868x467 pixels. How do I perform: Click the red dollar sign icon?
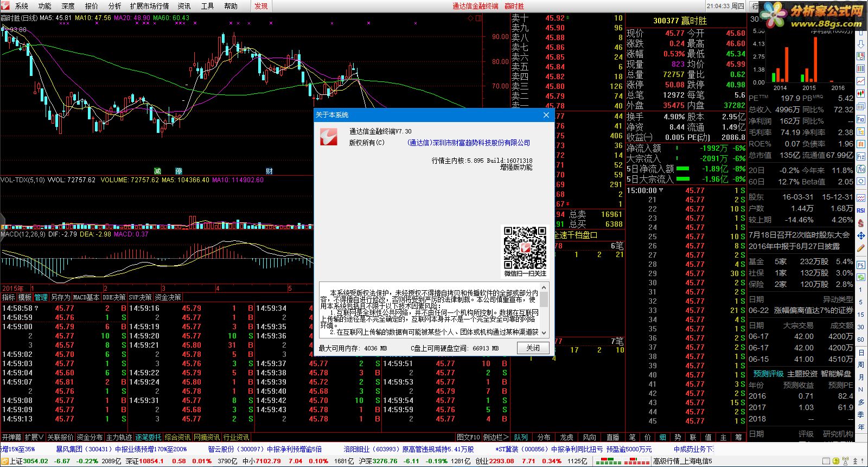click(x=860, y=223)
